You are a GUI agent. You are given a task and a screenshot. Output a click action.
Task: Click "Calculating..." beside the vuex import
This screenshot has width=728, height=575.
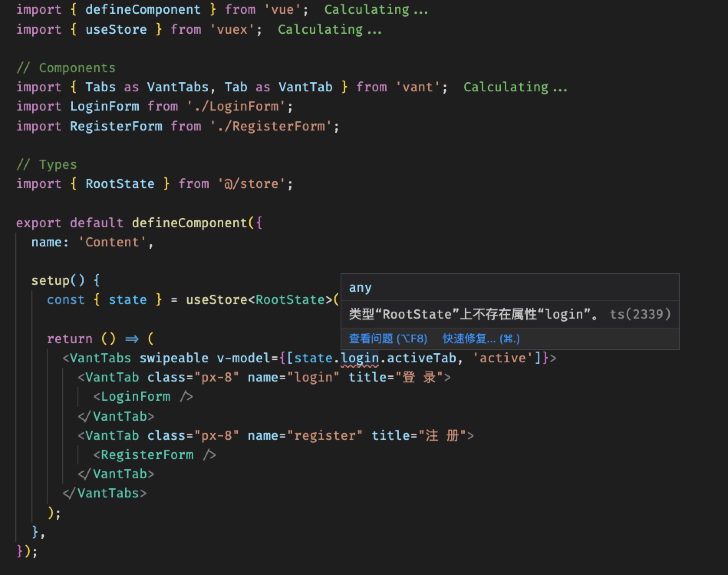pos(330,30)
